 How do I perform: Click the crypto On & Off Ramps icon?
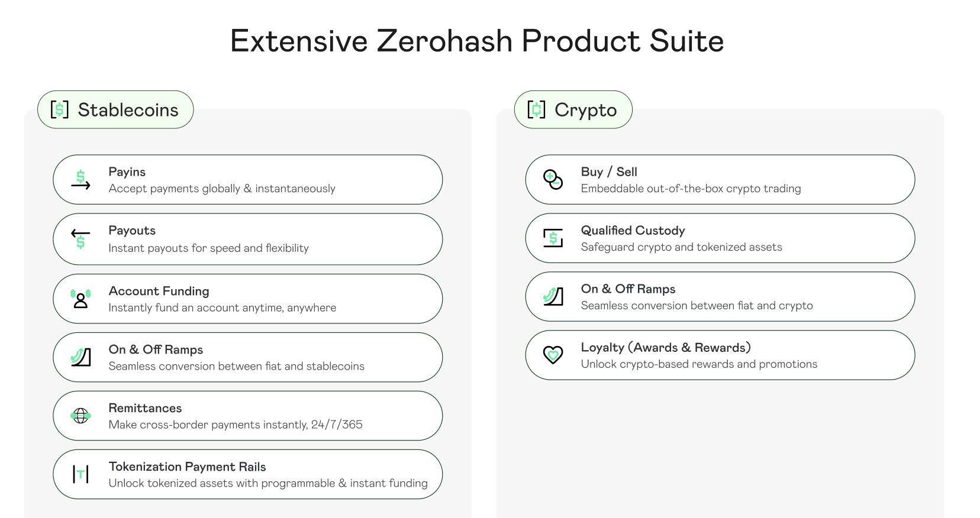(553, 296)
